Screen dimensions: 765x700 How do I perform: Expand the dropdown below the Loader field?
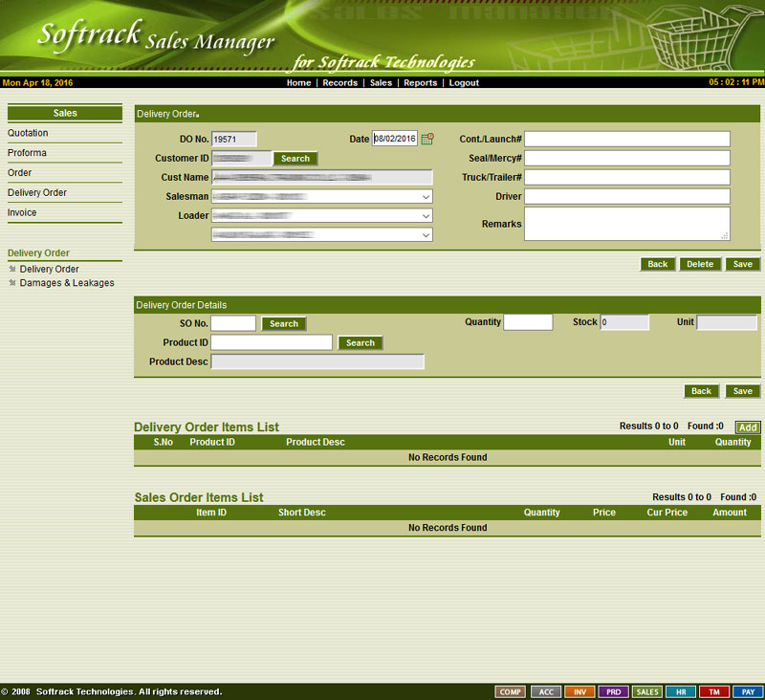(426, 234)
